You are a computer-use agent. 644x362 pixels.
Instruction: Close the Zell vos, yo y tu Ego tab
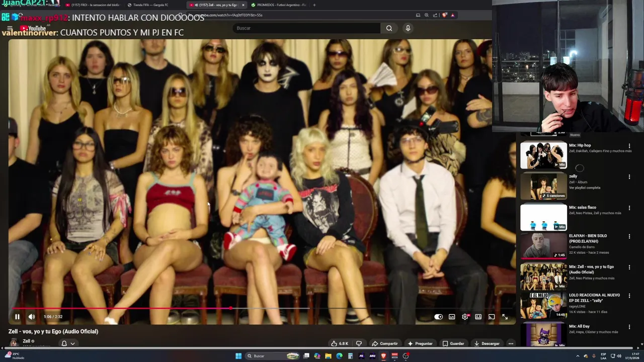[x=243, y=5]
